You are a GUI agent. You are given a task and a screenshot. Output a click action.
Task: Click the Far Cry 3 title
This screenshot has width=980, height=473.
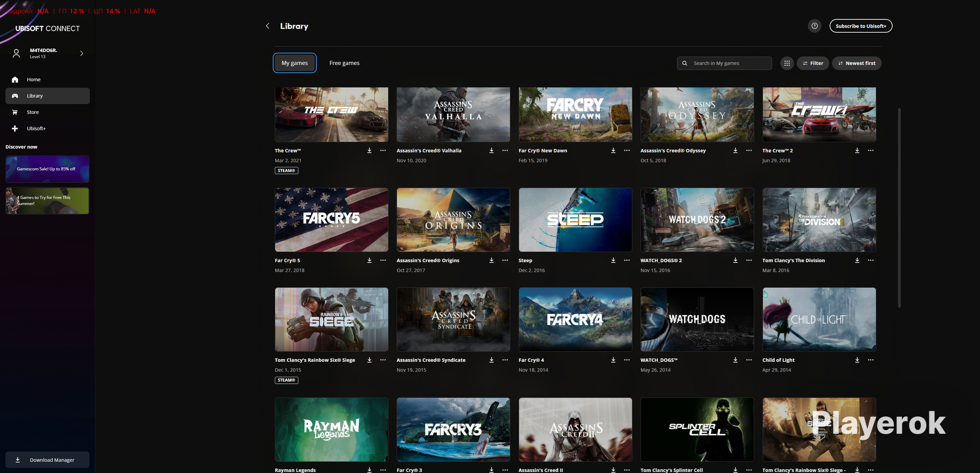tap(409, 470)
